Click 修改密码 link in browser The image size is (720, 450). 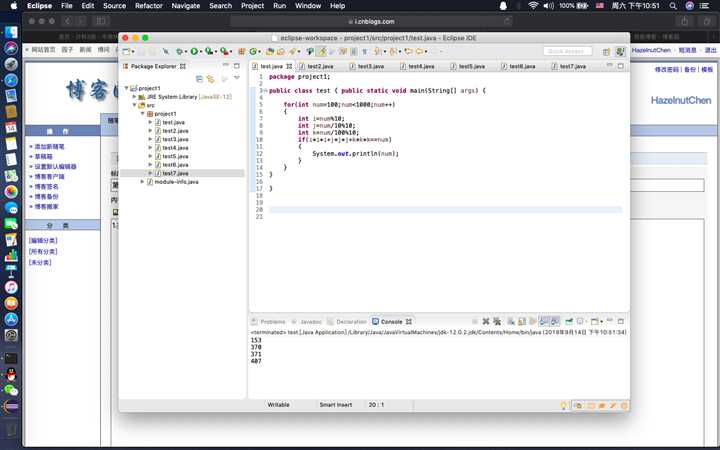667,69
